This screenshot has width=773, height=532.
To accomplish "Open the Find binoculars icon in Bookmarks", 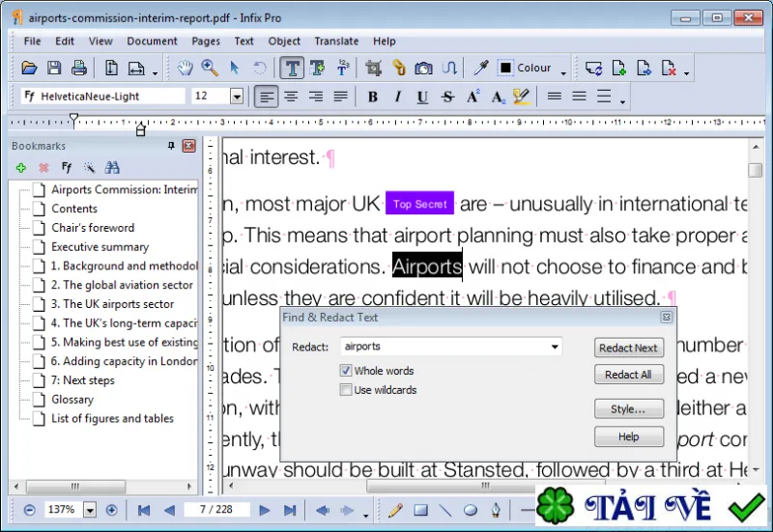I will click(x=112, y=167).
